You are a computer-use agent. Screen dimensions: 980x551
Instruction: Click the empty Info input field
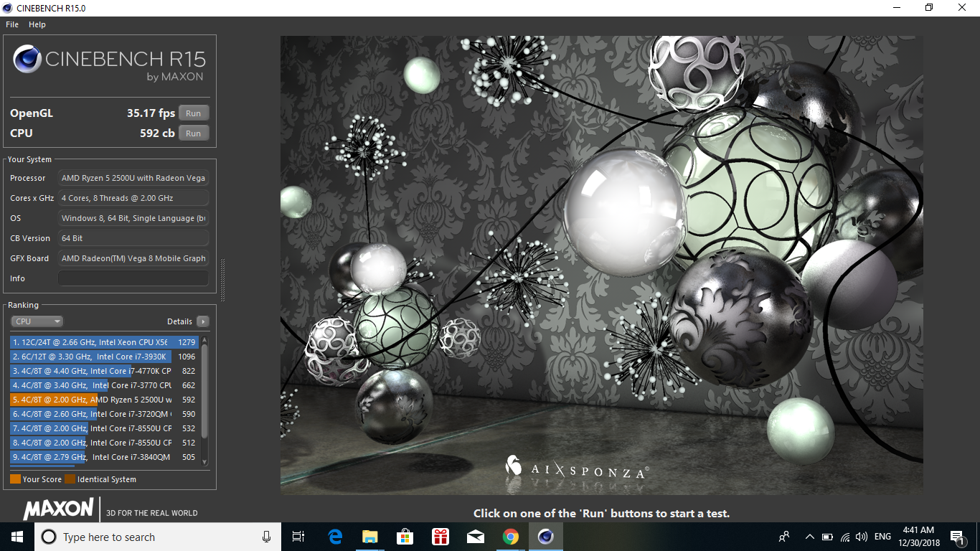pos(133,278)
